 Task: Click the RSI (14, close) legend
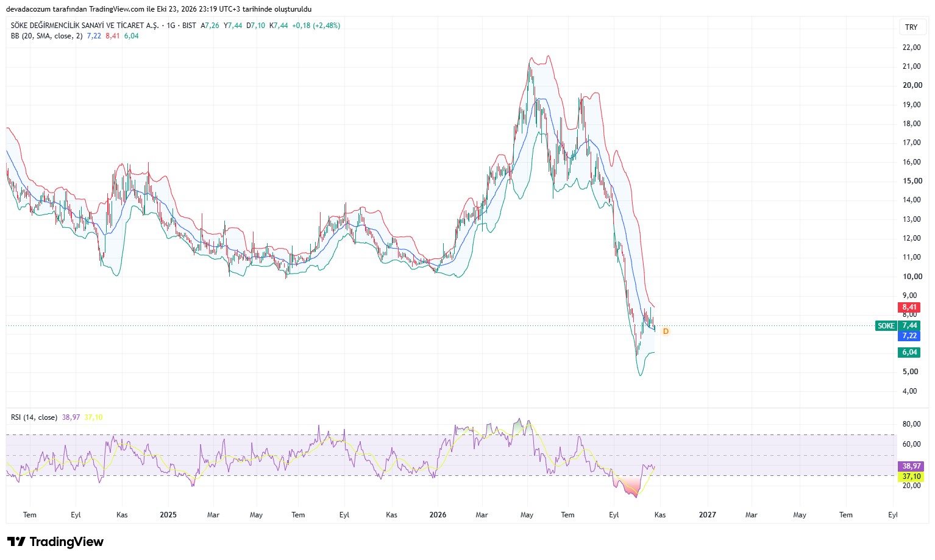click(34, 417)
